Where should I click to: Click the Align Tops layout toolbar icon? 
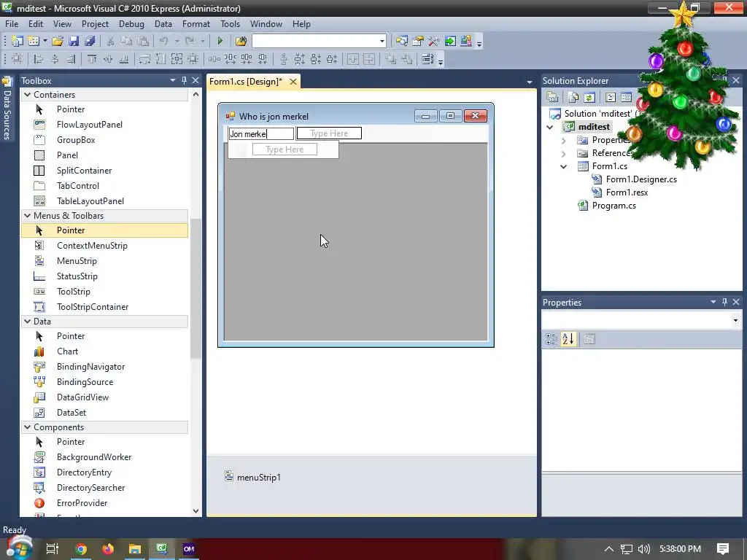[91, 59]
